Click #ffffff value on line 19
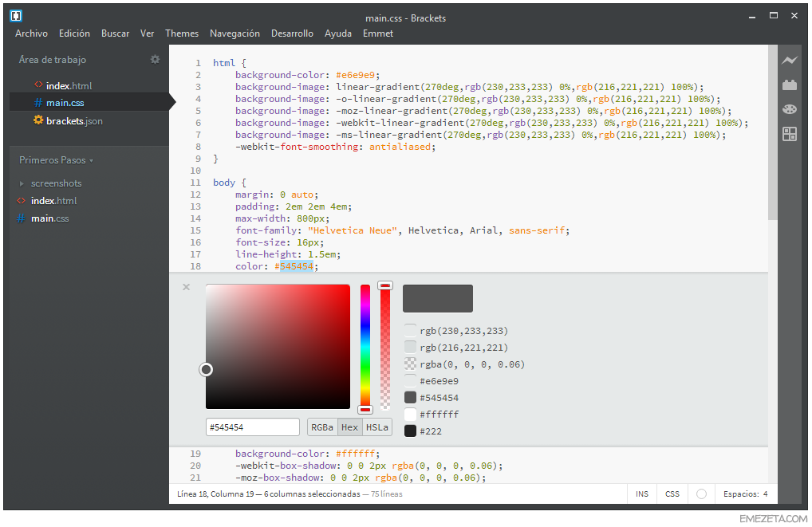 pyautogui.click(x=355, y=454)
